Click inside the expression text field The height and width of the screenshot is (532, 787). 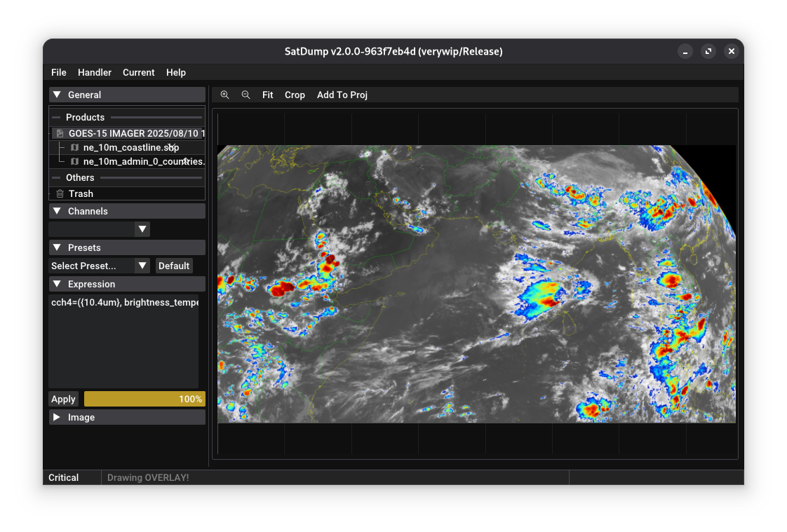[x=123, y=343]
